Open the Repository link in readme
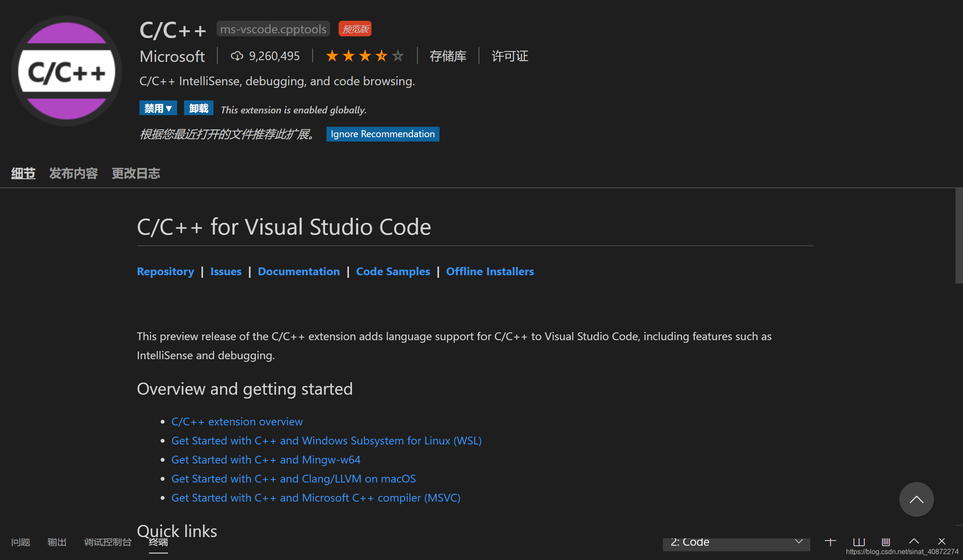Viewport: 963px width, 560px height. pyautogui.click(x=165, y=271)
